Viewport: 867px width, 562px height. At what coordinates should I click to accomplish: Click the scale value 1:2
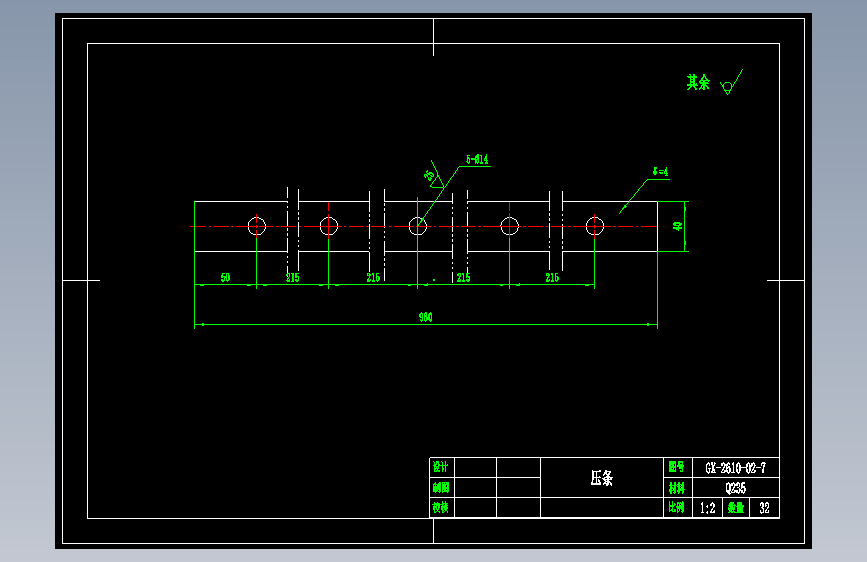[707, 508]
